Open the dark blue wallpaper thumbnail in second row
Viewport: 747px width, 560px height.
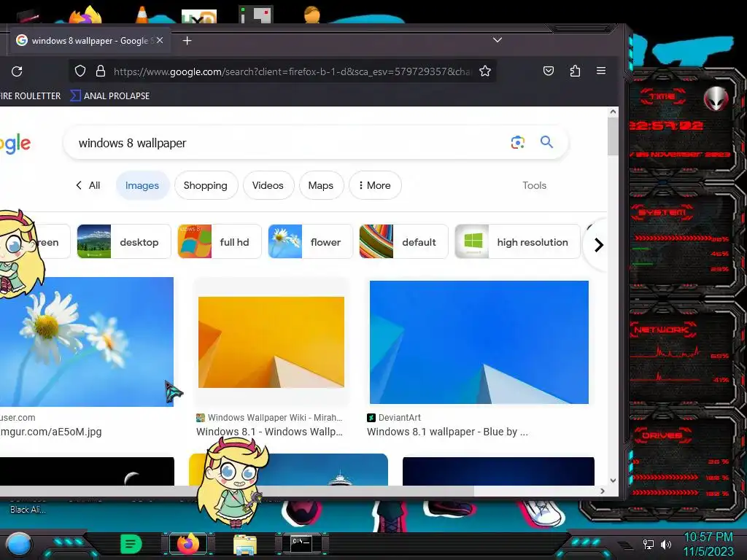click(498, 472)
